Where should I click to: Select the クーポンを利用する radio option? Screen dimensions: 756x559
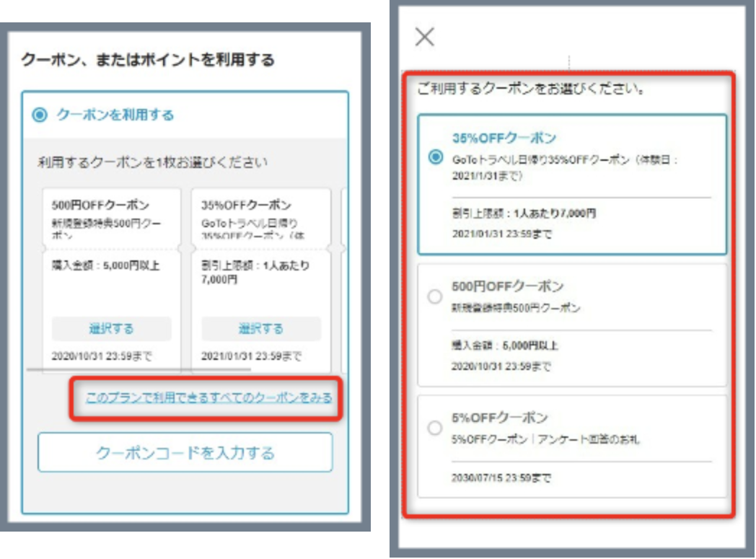click(x=40, y=115)
